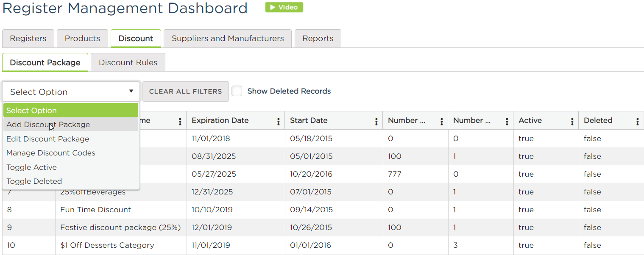The image size is (644, 255).
Task: Select the Discount Package sub-tab
Action: 45,62
